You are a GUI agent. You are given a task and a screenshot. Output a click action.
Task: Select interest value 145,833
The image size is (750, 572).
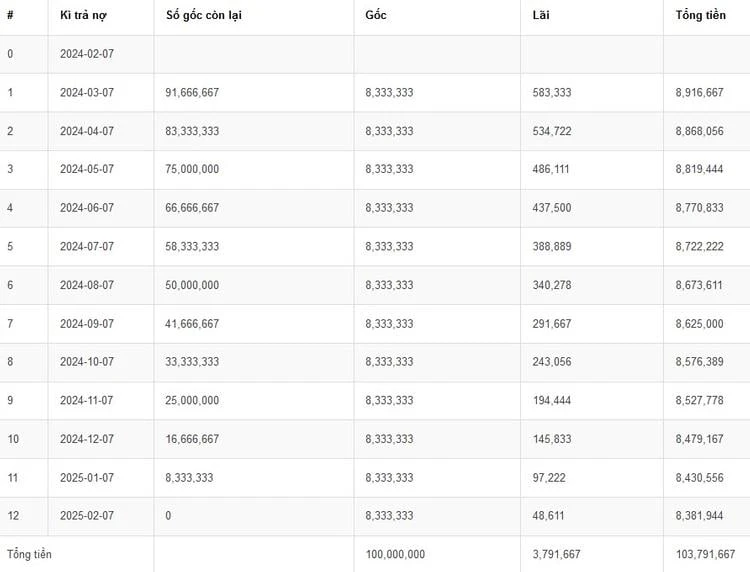tap(552, 439)
